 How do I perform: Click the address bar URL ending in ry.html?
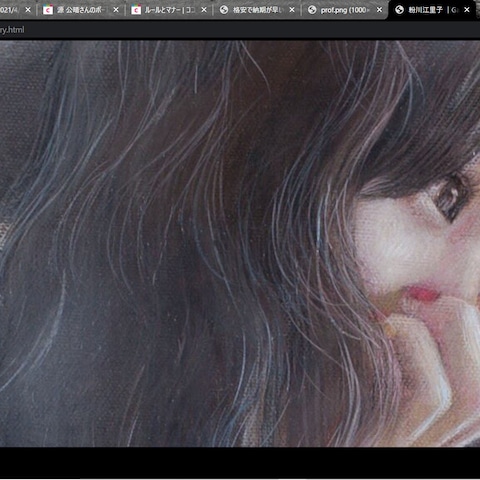point(12,30)
